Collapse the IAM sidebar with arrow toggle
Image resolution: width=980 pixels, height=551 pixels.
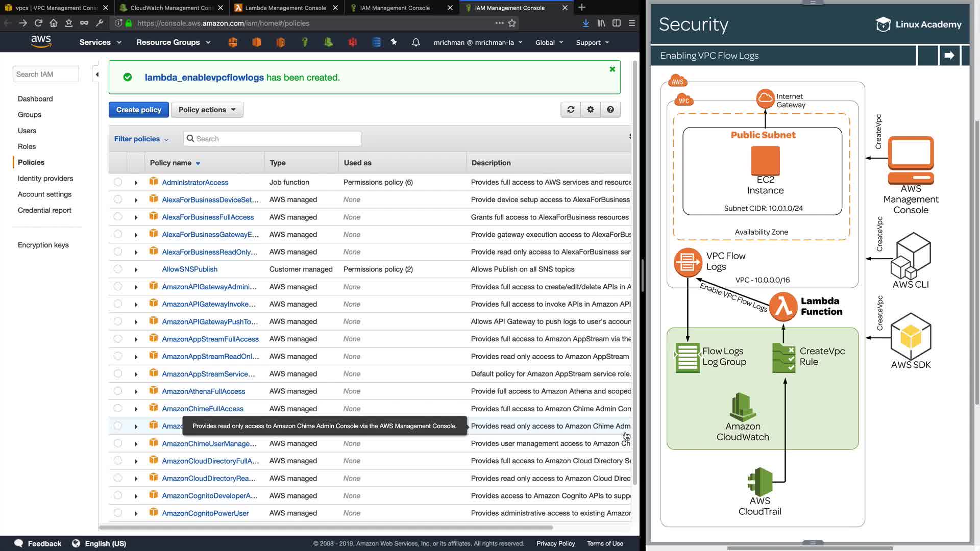[96, 74]
